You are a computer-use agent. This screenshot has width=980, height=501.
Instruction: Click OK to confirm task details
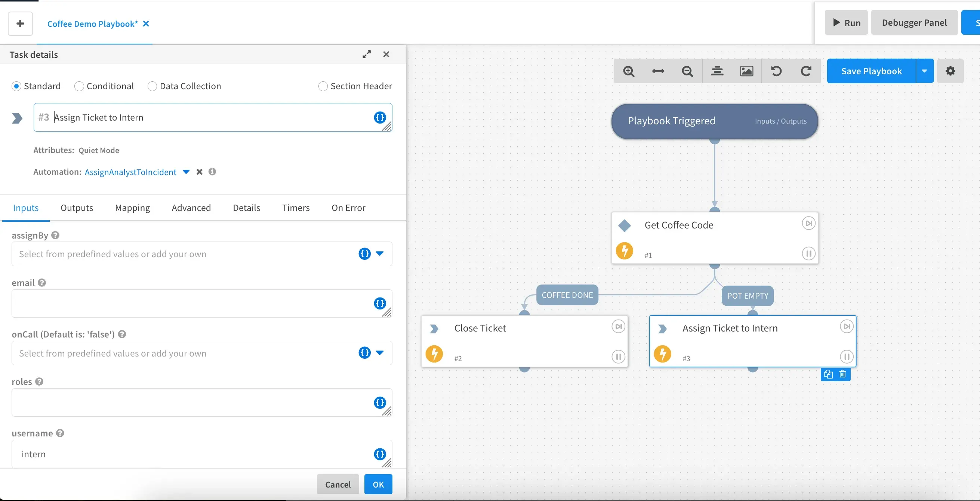tap(379, 484)
